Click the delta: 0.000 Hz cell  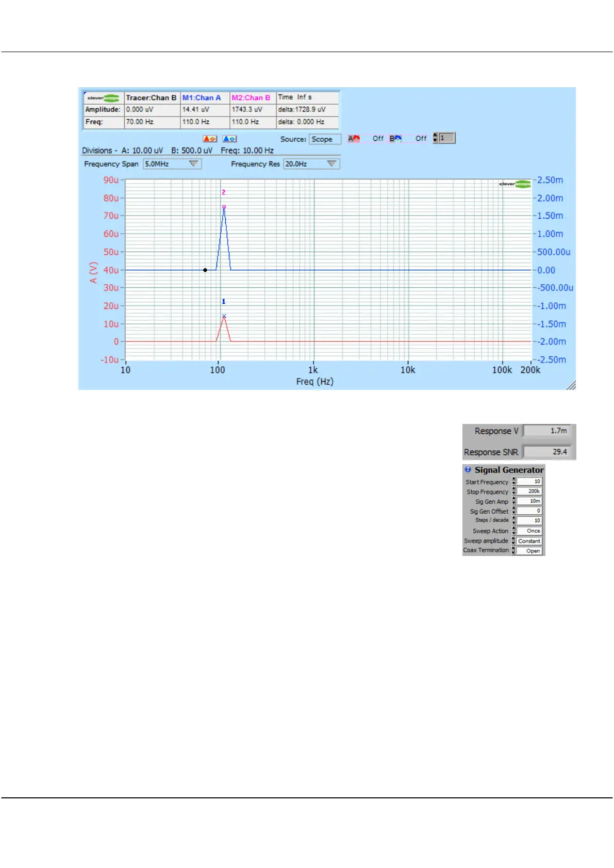click(x=308, y=122)
